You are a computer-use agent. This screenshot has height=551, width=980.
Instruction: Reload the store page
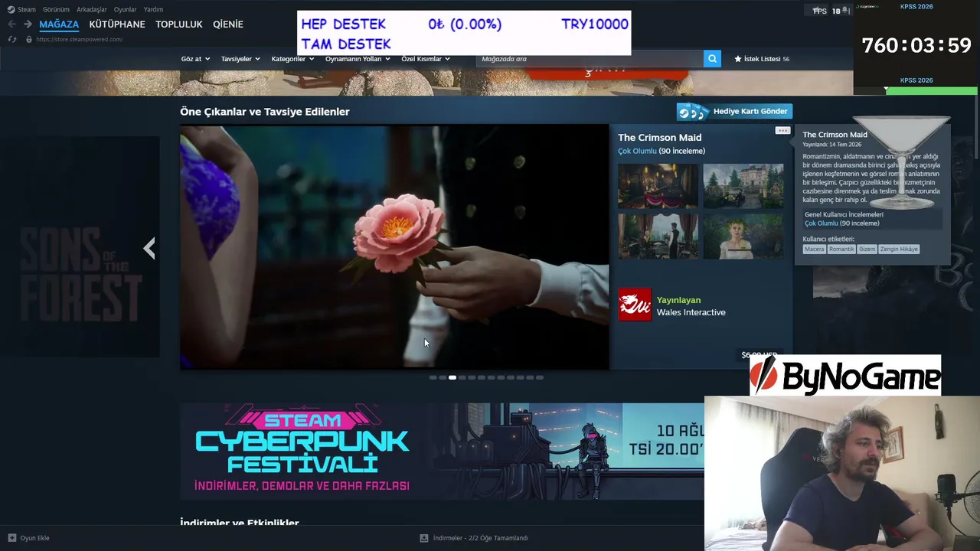(11, 39)
